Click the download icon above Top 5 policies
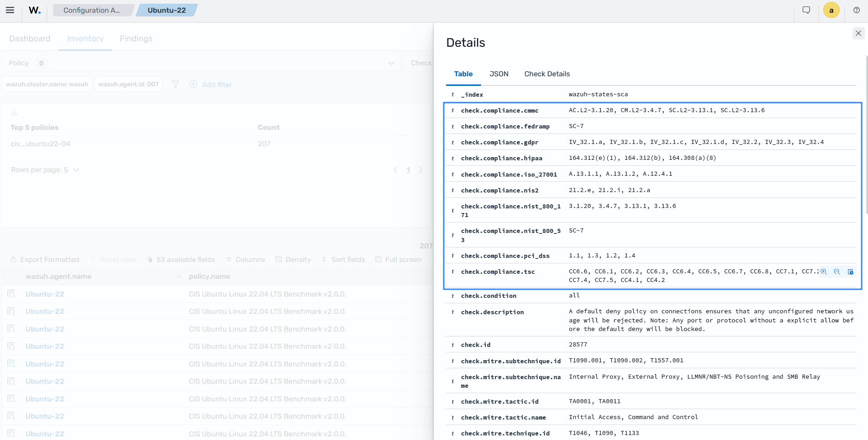The width and height of the screenshot is (868, 440). coord(14,113)
